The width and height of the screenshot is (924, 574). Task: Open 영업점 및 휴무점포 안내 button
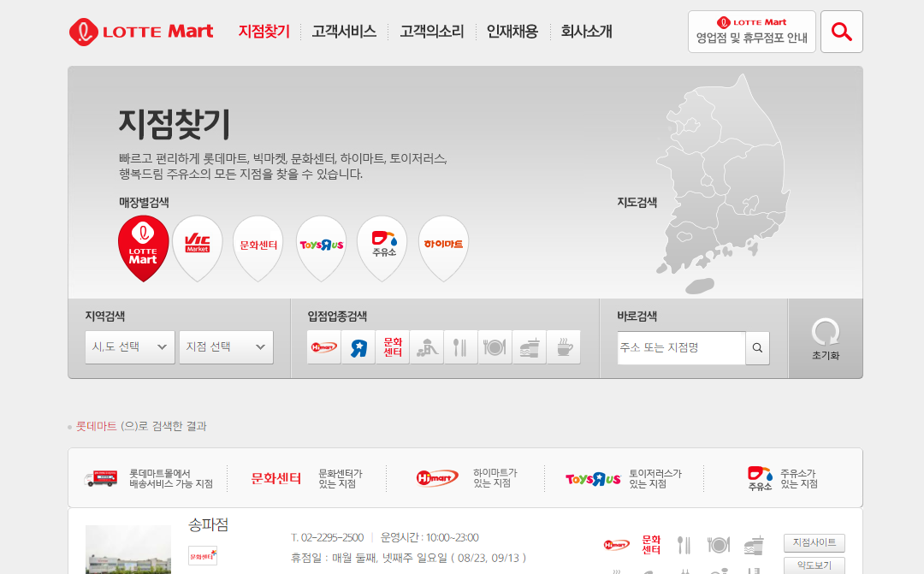[752, 32]
